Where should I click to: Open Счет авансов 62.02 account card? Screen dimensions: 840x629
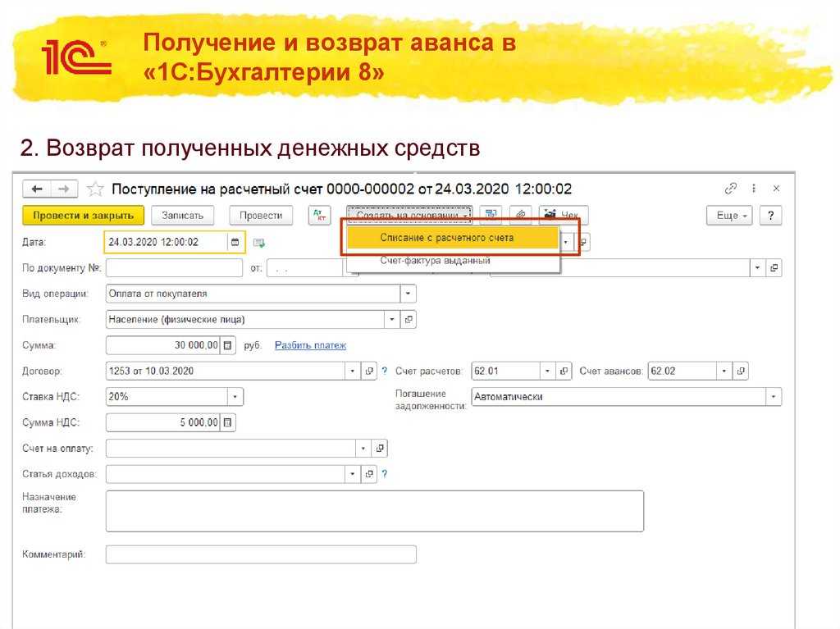741,371
